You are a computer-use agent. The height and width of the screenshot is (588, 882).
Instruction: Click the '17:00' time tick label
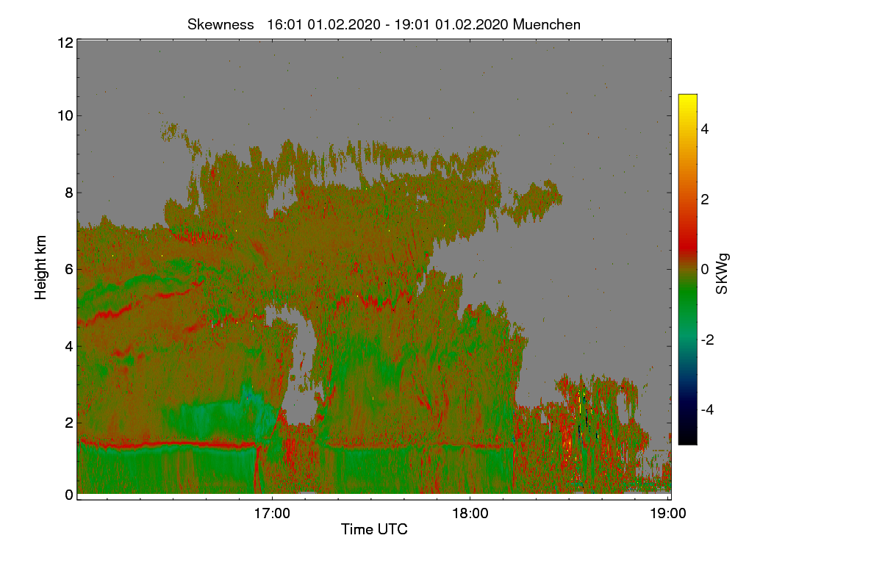[x=272, y=514]
